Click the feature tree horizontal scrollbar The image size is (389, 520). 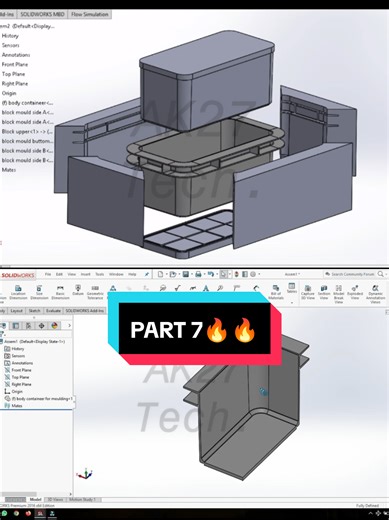[19, 494]
